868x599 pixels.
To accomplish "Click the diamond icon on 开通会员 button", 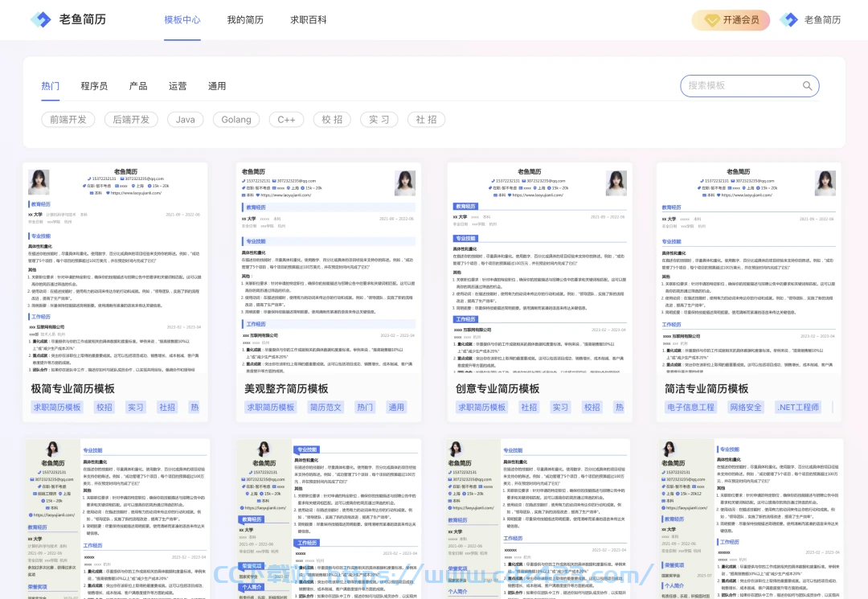I will pos(711,20).
